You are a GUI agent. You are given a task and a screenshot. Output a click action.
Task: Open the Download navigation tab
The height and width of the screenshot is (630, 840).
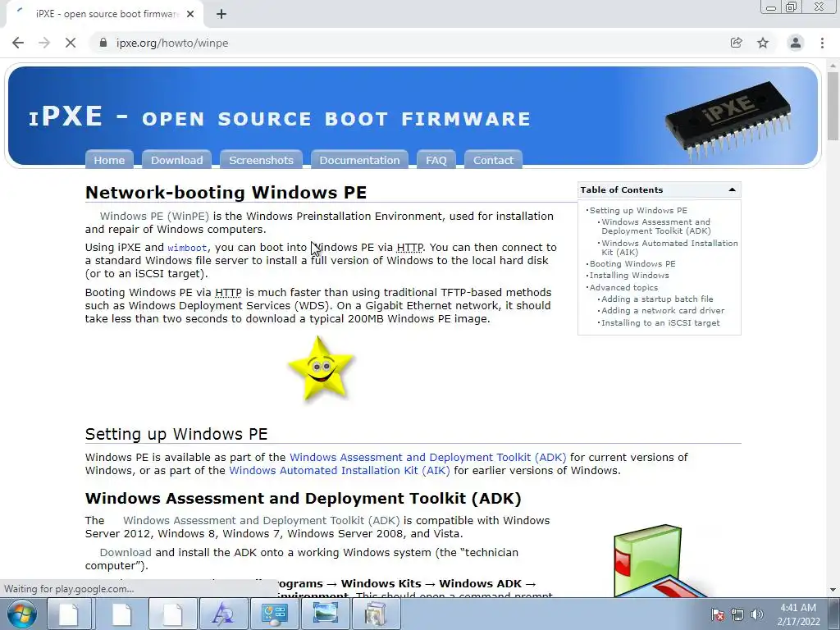(x=177, y=160)
